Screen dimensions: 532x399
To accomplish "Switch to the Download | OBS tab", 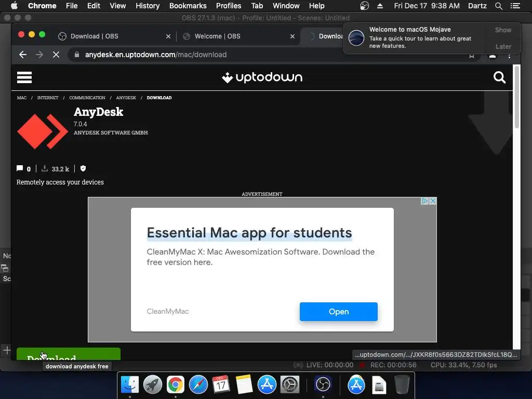I will [95, 36].
